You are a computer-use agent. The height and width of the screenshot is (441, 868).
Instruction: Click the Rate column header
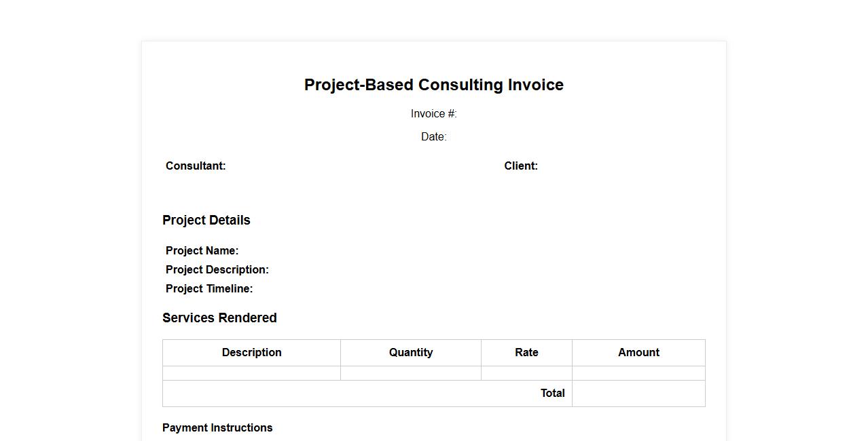[526, 353]
